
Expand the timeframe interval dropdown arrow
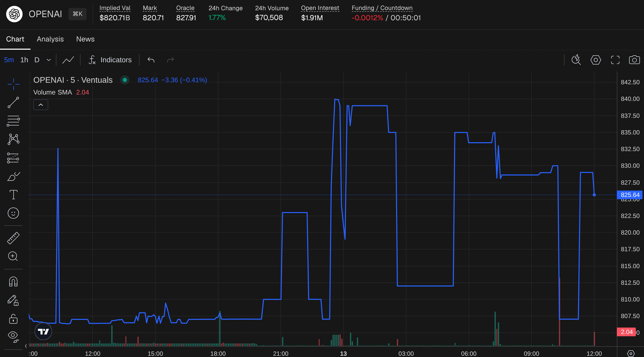(x=49, y=60)
